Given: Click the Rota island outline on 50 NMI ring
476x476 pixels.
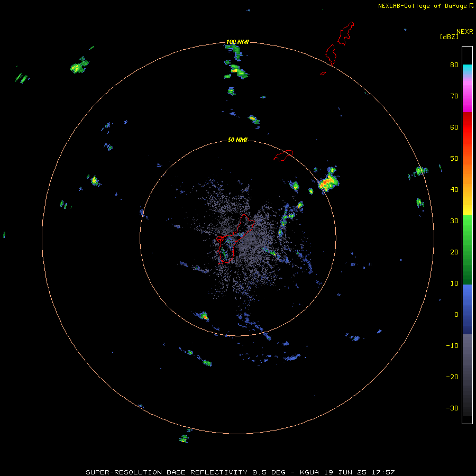Looking at the screenshot, I should point(283,155).
